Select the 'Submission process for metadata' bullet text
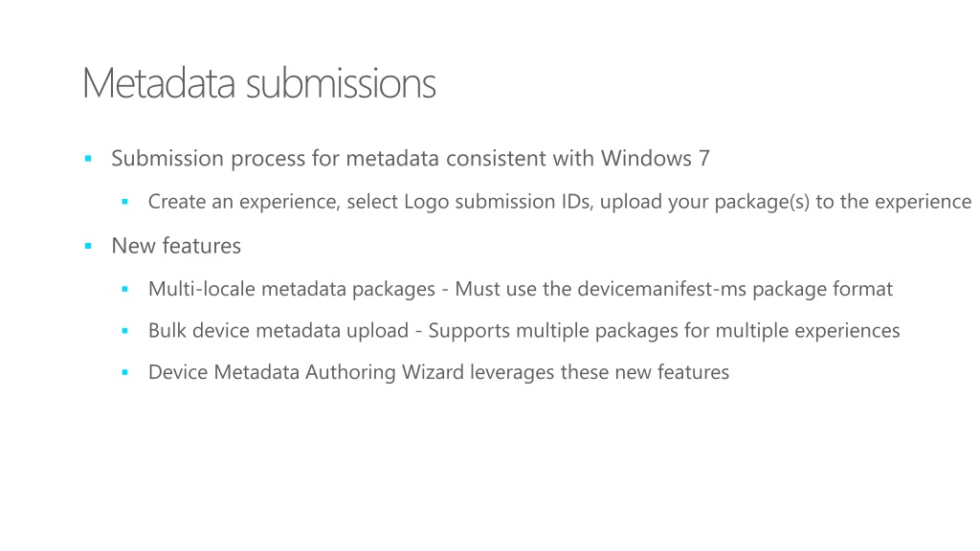 pos(410,159)
